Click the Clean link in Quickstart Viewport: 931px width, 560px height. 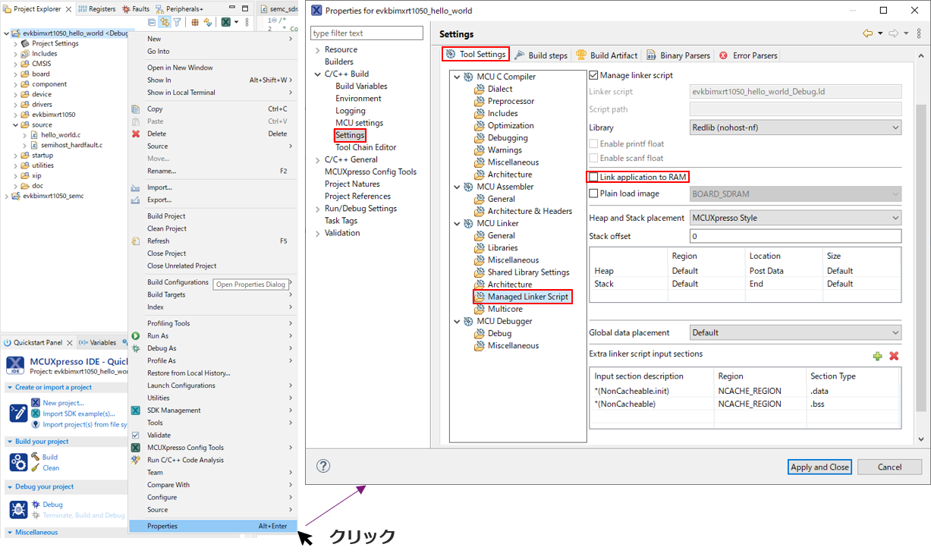pos(51,468)
